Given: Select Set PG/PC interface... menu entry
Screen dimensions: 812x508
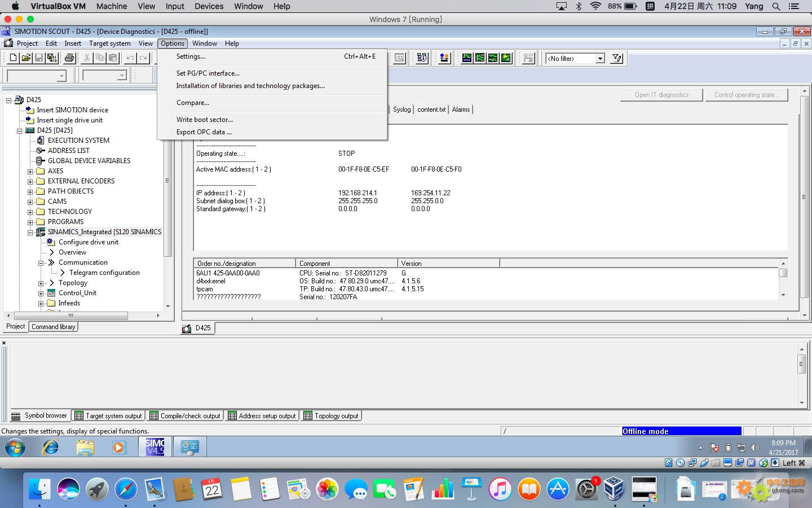Looking at the screenshot, I should coord(272,73).
